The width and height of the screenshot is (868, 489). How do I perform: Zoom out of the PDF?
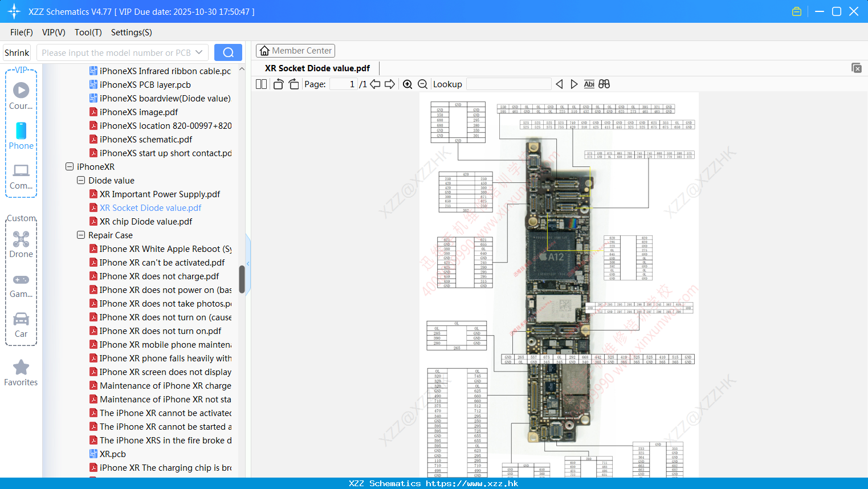(423, 84)
